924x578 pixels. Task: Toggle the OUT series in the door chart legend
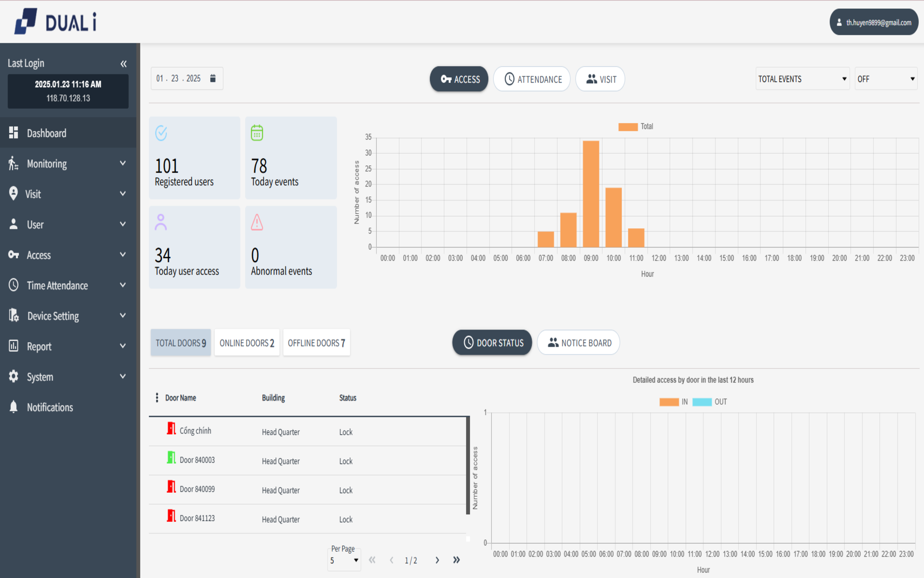pos(710,402)
